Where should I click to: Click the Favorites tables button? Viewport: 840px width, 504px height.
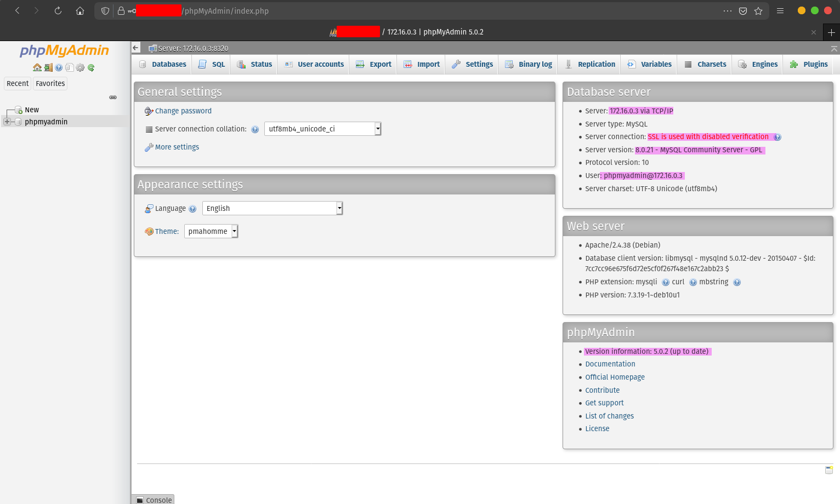click(50, 83)
